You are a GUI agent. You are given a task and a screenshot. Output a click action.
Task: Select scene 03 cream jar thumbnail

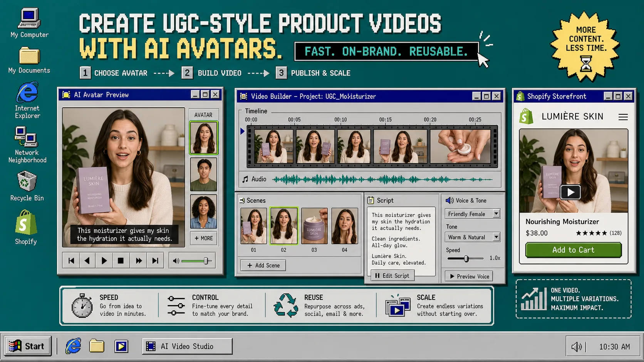click(314, 226)
